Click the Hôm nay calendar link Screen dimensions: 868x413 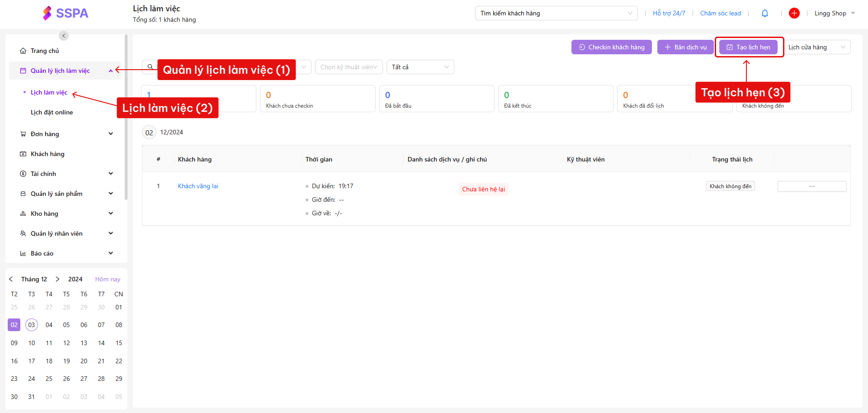coord(108,279)
